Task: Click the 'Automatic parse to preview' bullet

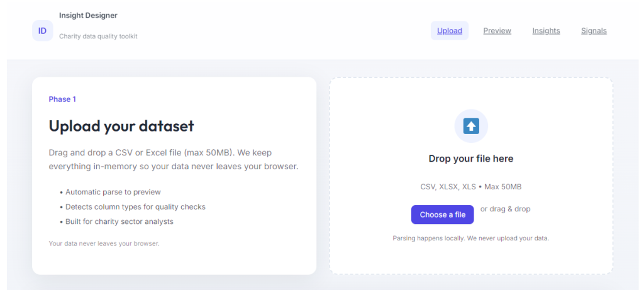Action: (x=113, y=192)
